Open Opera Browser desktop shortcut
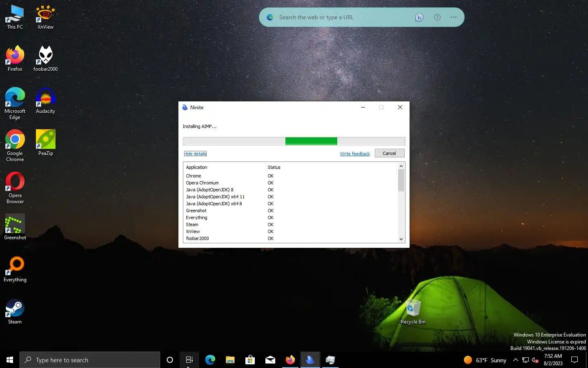588x368 pixels. (x=15, y=188)
